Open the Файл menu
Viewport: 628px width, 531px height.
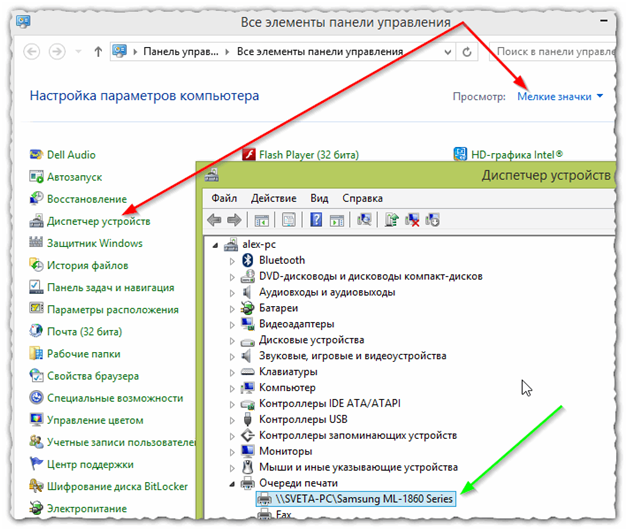(x=224, y=198)
